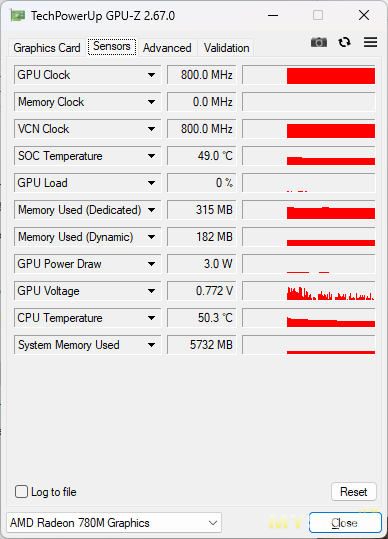388x539 pixels.
Task: Click the Reset button
Action: coord(354,492)
